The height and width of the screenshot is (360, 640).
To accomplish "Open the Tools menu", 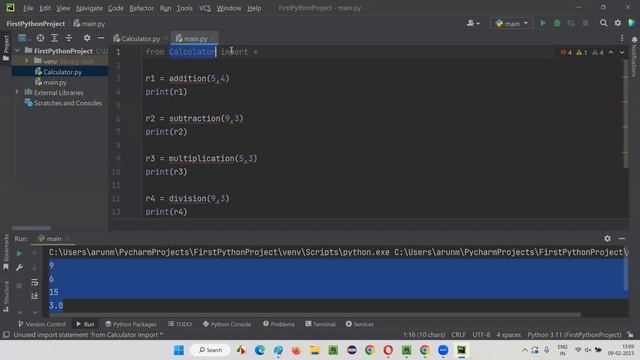I will [x=184, y=8].
